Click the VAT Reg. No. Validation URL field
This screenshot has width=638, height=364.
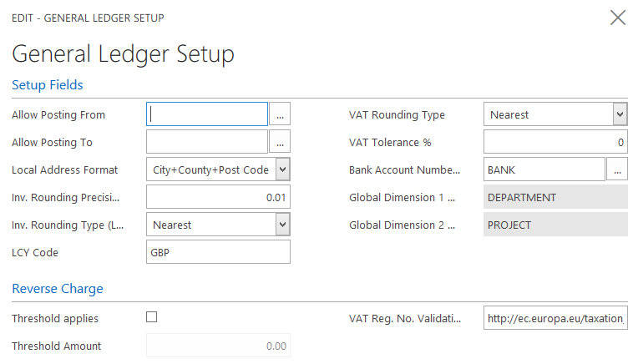click(555, 318)
